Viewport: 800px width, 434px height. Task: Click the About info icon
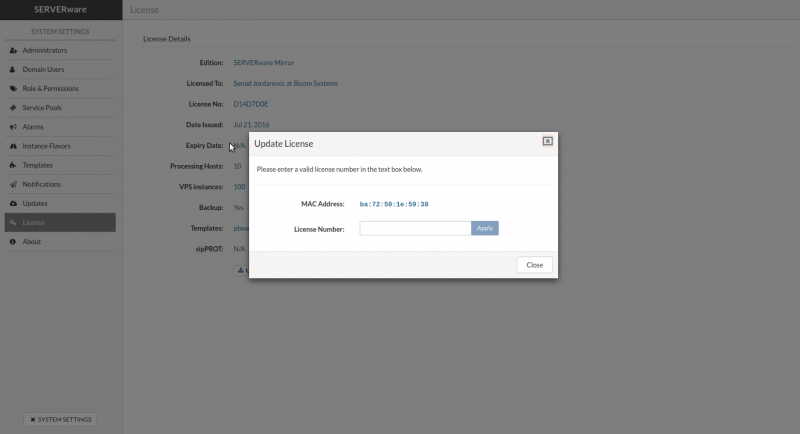click(13, 242)
